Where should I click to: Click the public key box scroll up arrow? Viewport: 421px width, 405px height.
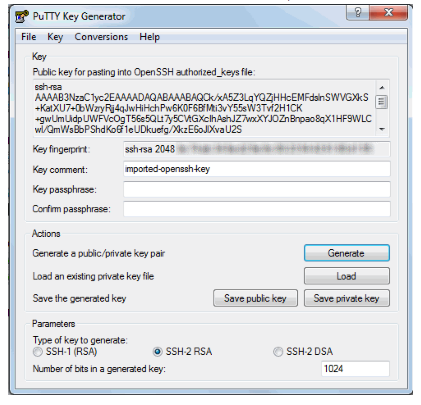click(382, 87)
